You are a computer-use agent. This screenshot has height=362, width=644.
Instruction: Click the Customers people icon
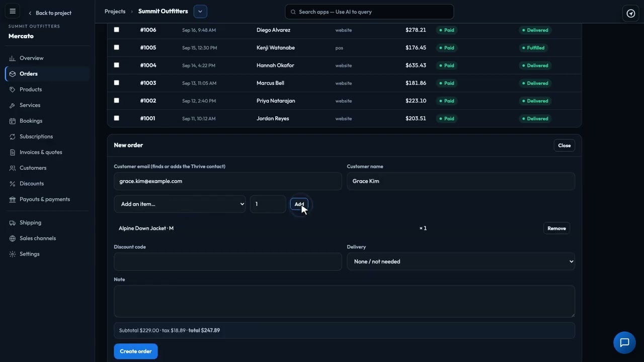tap(13, 168)
